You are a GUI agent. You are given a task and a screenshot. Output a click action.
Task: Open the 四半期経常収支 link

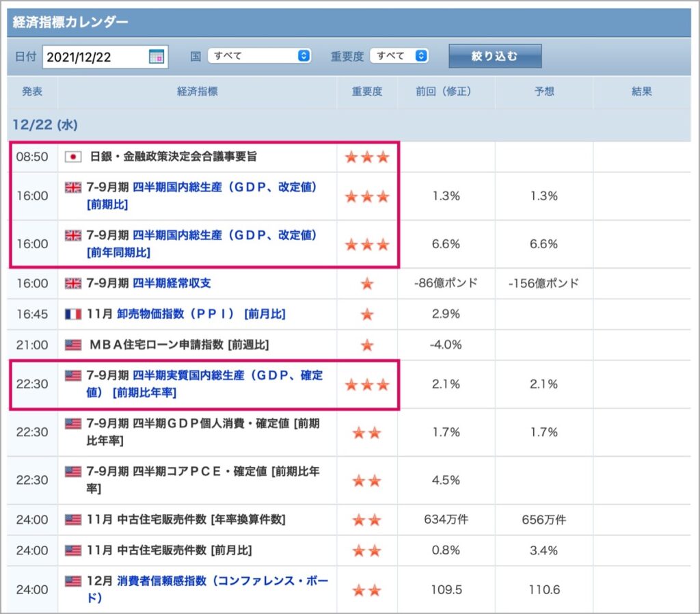tap(172, 283)
